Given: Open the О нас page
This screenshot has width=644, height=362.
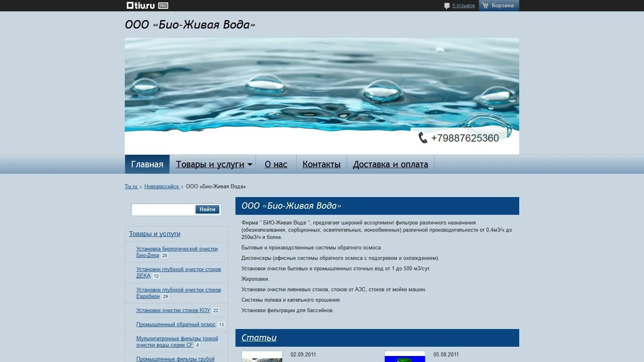Looking at the screenshot, I should point(276,164).
